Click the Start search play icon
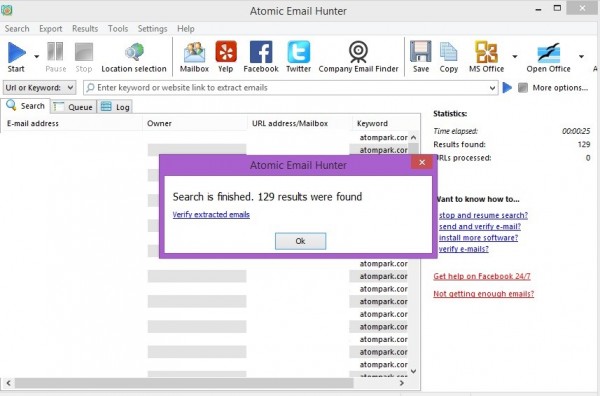Image resolution: width=600 pixels, height=396 pixels. [x=17, y=52]
